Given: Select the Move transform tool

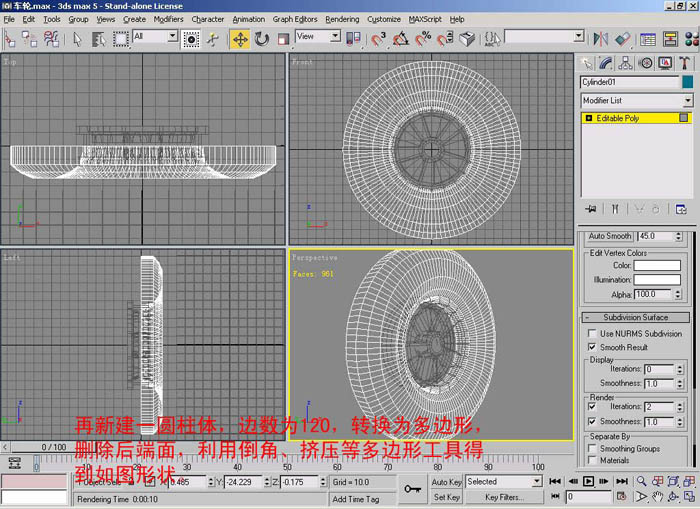Looking at the screenshot, I should coord(240,39).
